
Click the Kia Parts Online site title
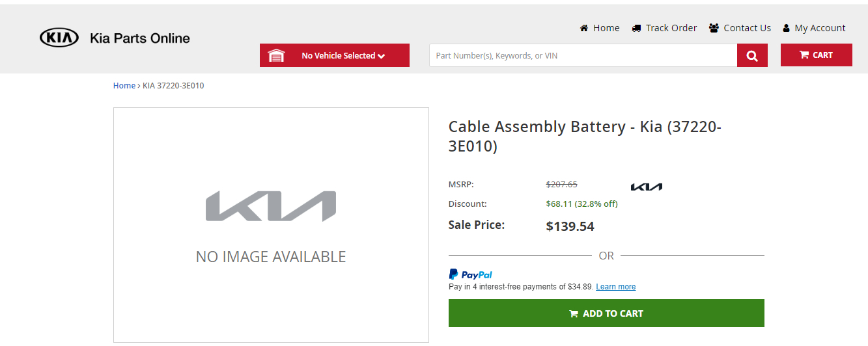point(140,38)
